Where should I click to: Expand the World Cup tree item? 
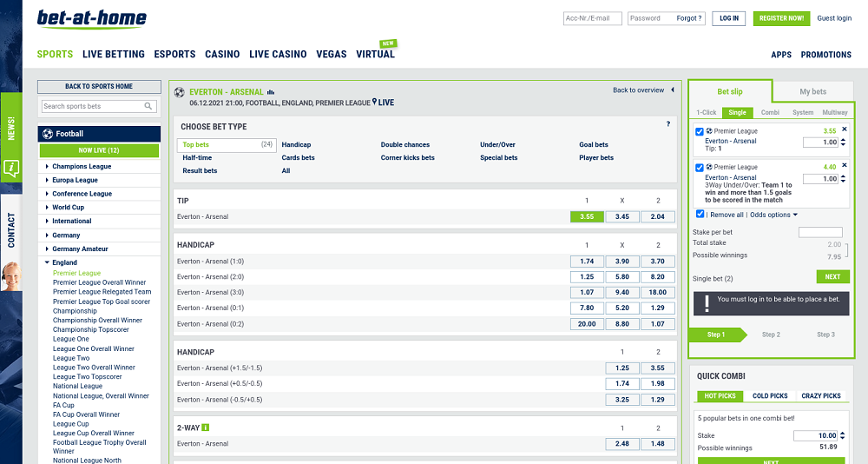(x=47, y=208)
